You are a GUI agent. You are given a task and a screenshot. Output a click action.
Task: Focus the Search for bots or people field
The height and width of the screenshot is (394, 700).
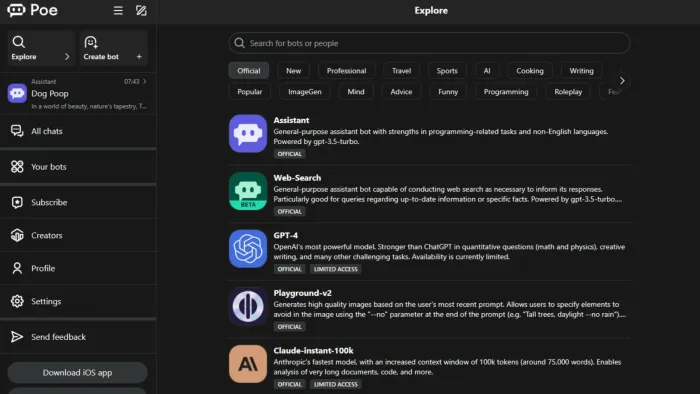pyautogui.click(x=429, y=43)
